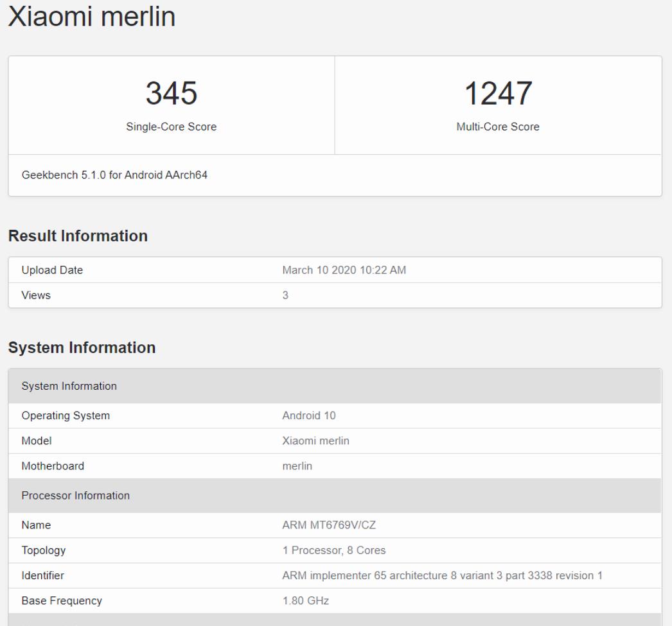Click the Base Frequency label

(62, 601)
